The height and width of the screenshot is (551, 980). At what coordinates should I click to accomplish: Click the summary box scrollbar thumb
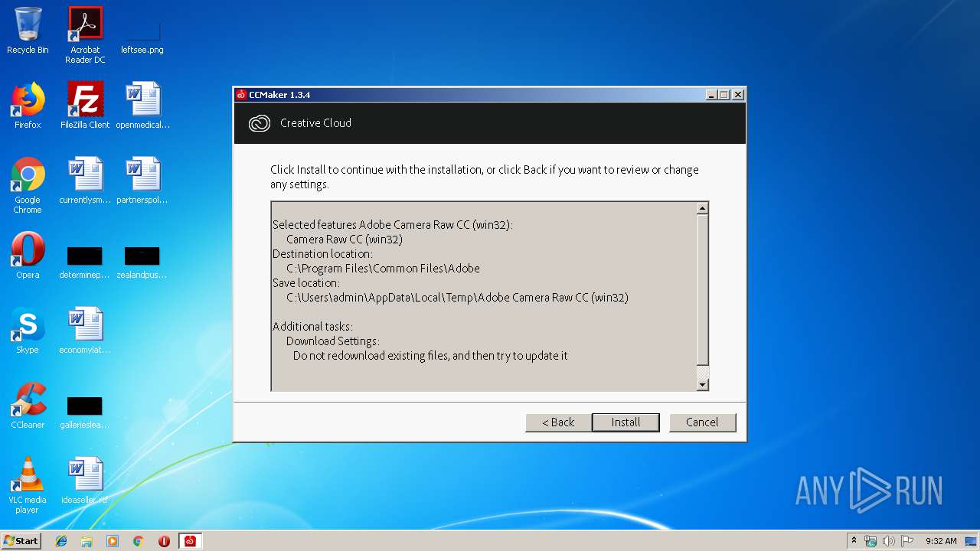coord(702,291)
